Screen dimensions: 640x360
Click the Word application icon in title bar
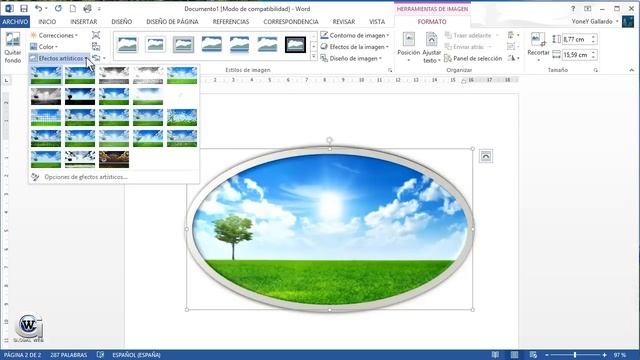(x=9, y=9)
